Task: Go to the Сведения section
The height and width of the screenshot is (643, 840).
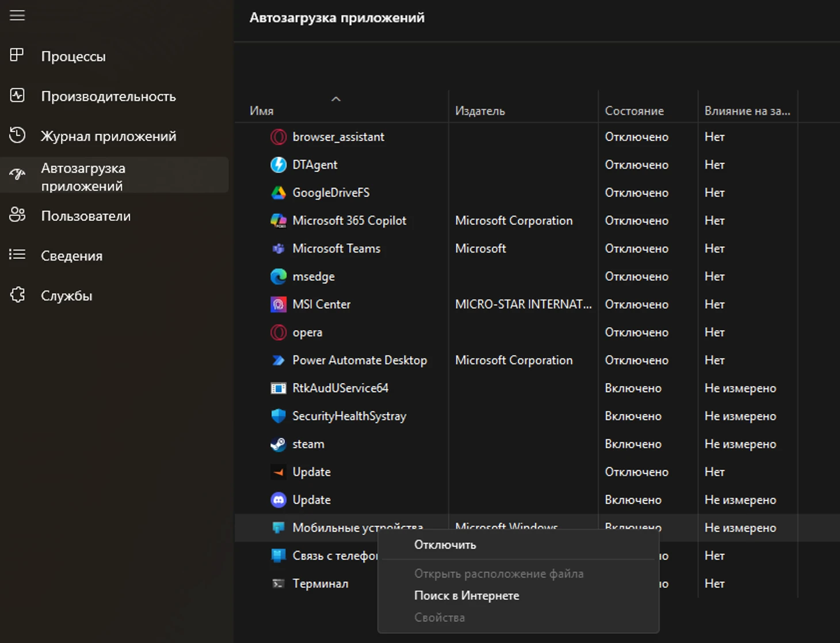Action: 71,256
